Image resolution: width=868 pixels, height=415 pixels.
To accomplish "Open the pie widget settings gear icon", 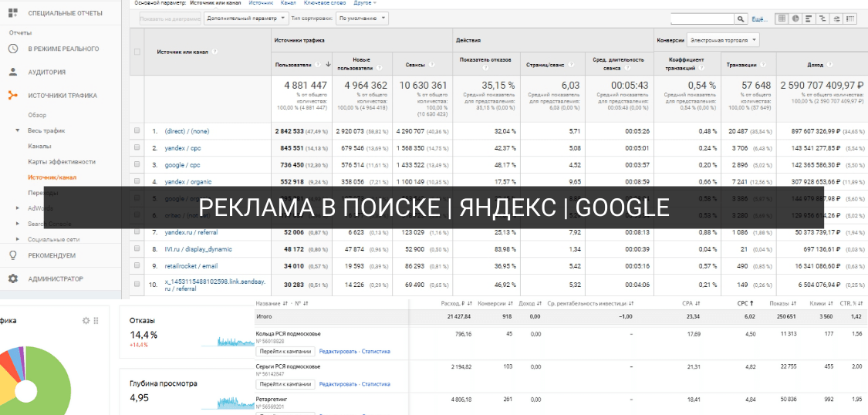I will [86, 320].
